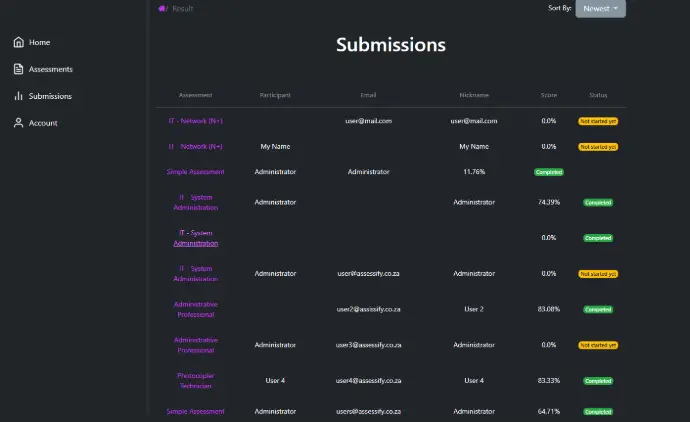Open the Account menu item label

[43, 123]
